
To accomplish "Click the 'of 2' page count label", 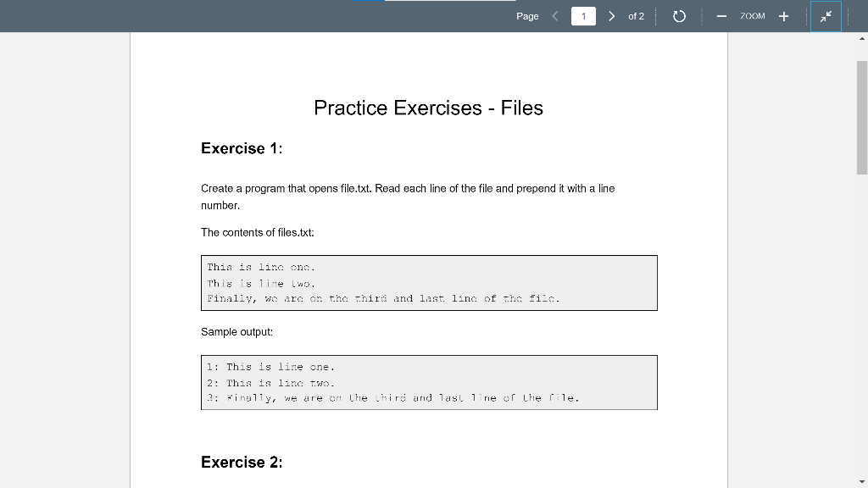I will [x=637, y=15].
